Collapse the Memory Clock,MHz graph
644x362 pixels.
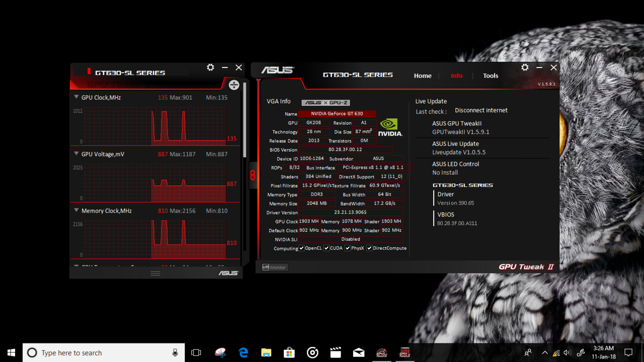click(76, 210)
